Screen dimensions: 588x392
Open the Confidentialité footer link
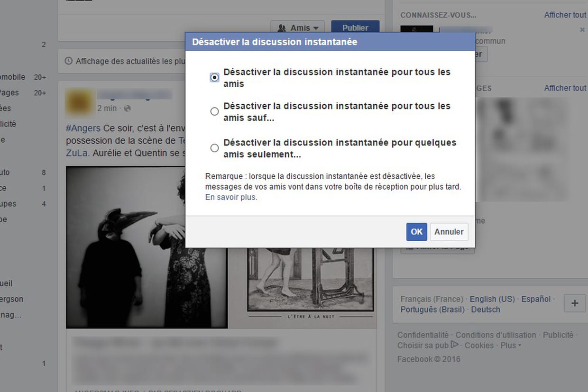423,335
